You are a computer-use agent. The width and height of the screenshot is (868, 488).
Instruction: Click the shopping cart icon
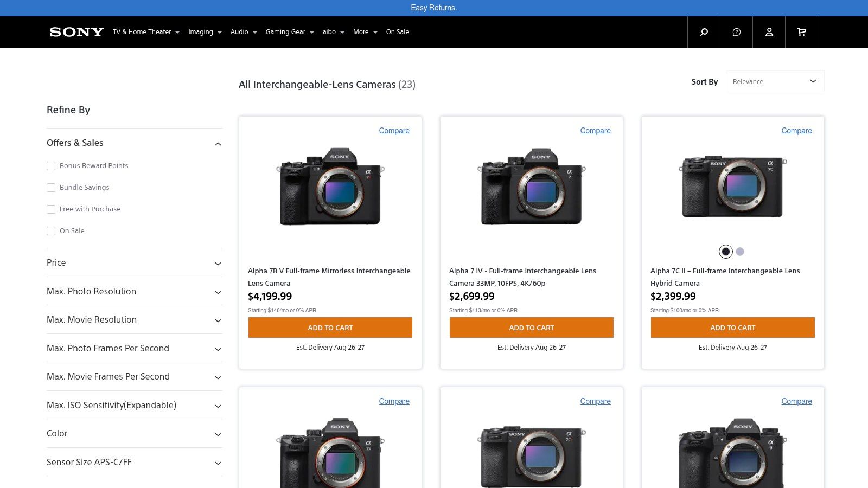pos(801,32)
